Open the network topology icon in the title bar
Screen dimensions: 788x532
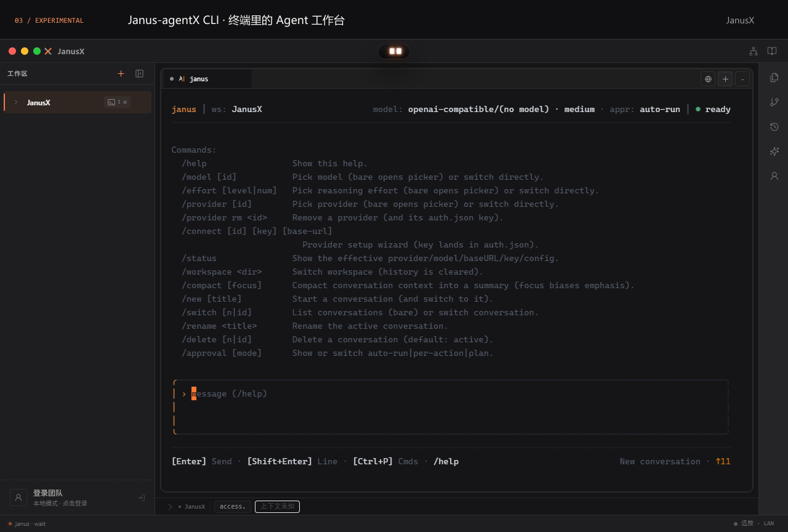[754, 51]
